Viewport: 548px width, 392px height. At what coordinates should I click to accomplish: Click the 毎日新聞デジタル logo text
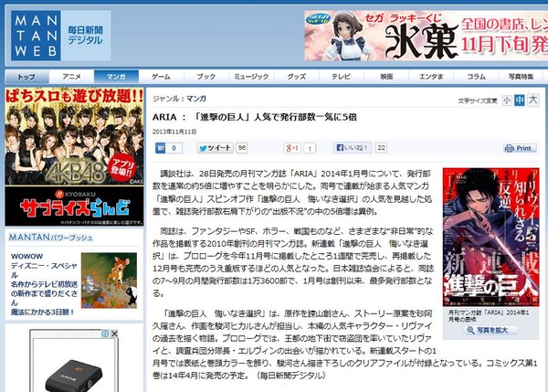pos(86,36)
